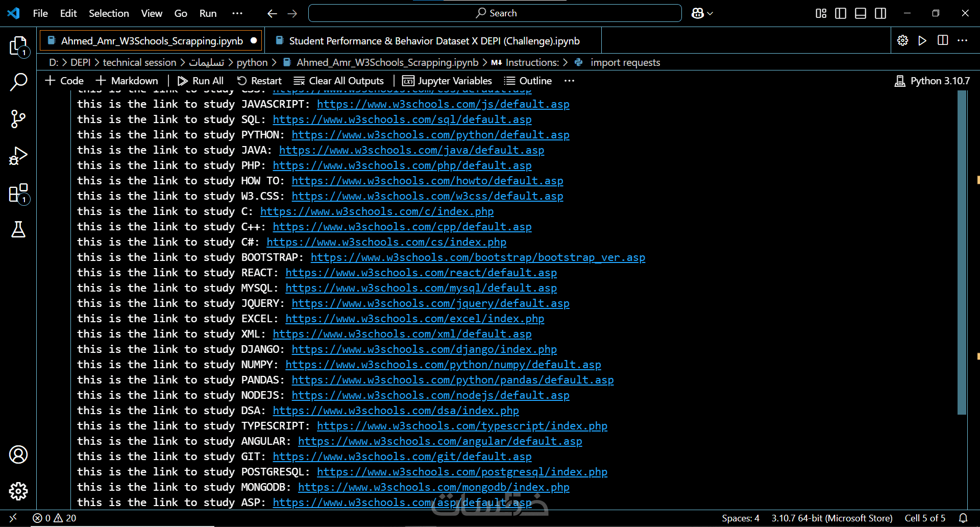980x527 pixels.
Task: Open More Actions ellipsis in tab bar
Action: 963,40
